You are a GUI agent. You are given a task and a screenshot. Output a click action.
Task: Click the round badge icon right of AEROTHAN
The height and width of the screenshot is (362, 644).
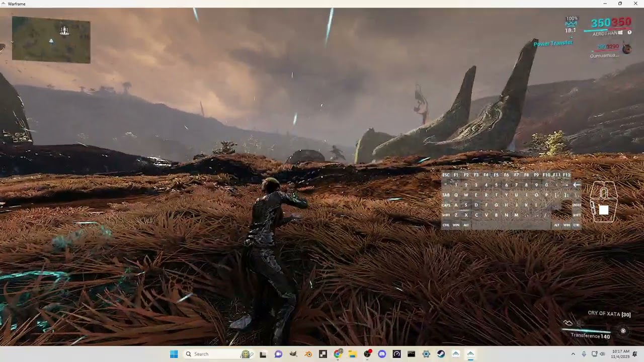click(629, 32)
